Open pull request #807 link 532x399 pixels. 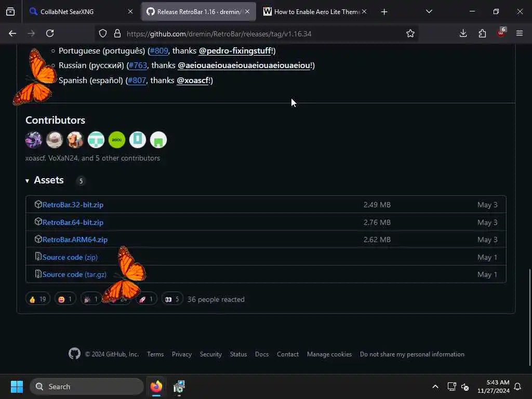[x=137, y=81]
